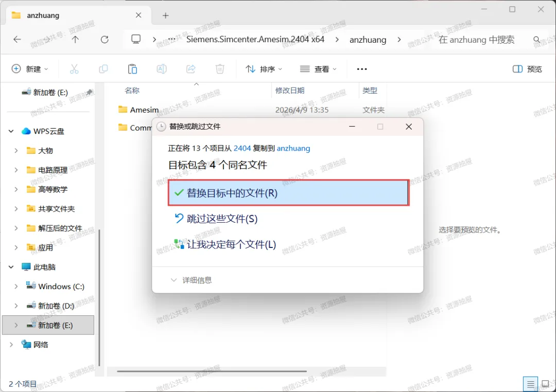Screen dimensions: 556x392
Task: Click the Delete trash icon
Action: point(220,69)
